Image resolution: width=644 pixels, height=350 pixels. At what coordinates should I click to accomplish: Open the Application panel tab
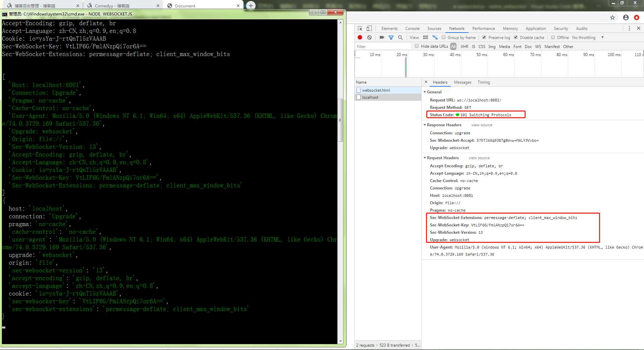pyautogui.click(x=536, y=29)
